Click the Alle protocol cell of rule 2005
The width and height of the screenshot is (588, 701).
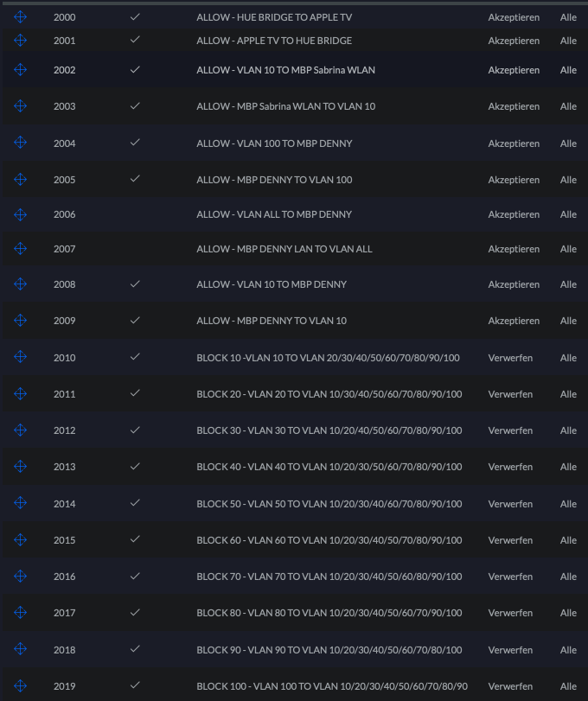(x=568, y=180)
